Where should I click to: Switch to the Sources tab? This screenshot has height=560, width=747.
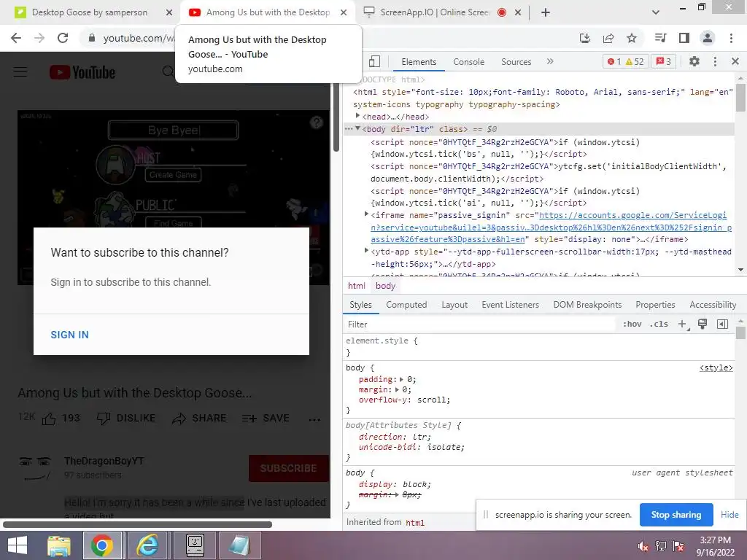[x=516, y=62]
